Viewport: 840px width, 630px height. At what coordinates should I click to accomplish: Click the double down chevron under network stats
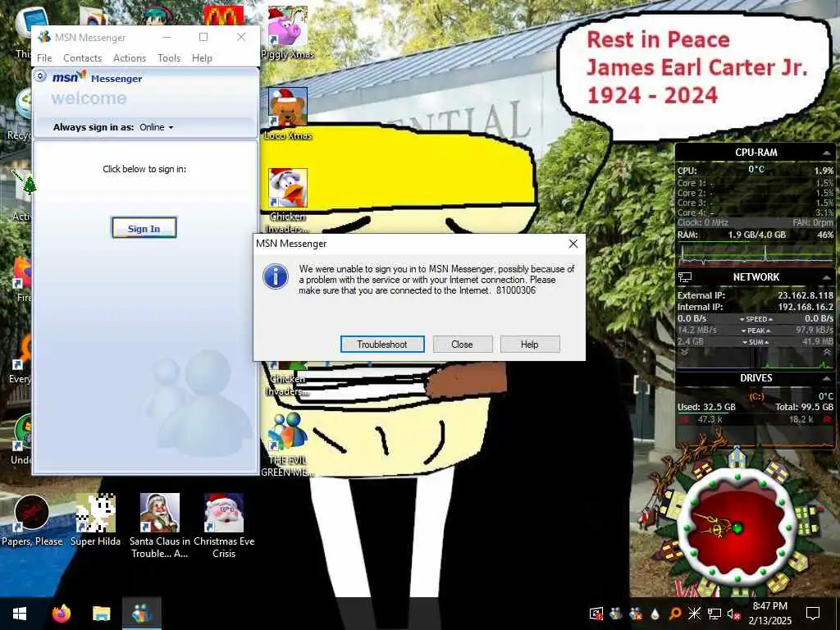pyautogui.click(x=684, y=353)
